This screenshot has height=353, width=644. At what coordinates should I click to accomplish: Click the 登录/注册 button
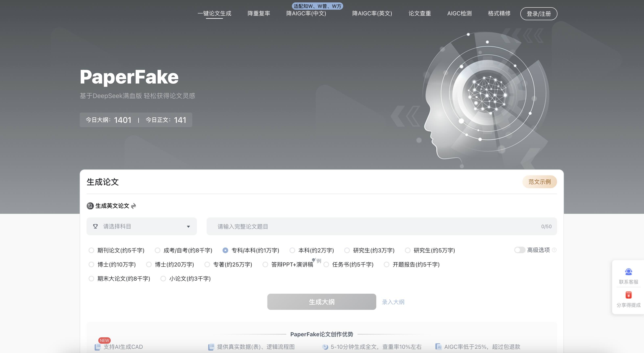[538, 14]
